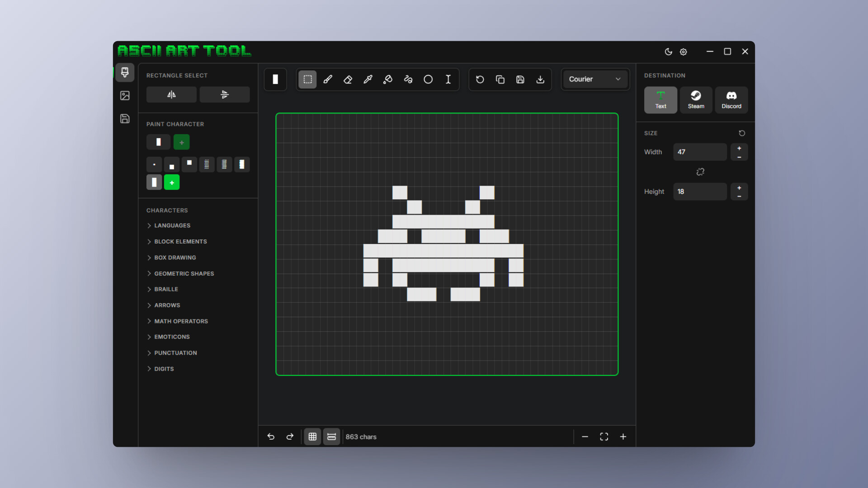This screenshot has width=868, height=488.
Task: Click the reset canvas icon in toolbar
Action: click(480, 80)
